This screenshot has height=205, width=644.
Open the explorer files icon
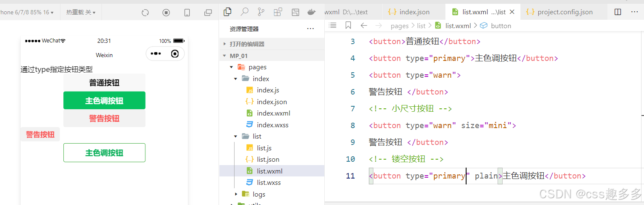pos(227,12)
